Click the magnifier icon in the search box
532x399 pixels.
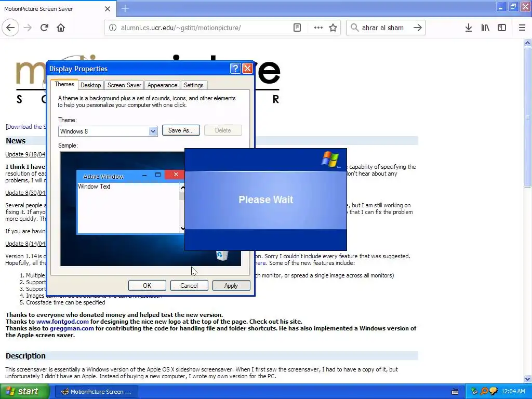coord(354,28)
